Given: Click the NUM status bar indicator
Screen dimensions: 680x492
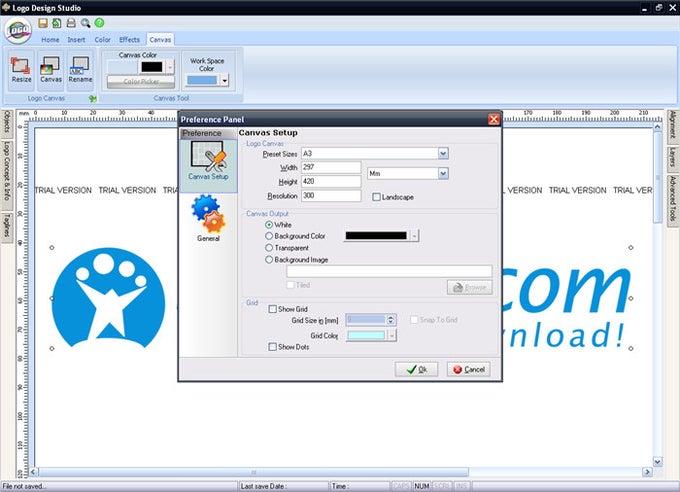Looking at the screenshot, I should [422, 486].
